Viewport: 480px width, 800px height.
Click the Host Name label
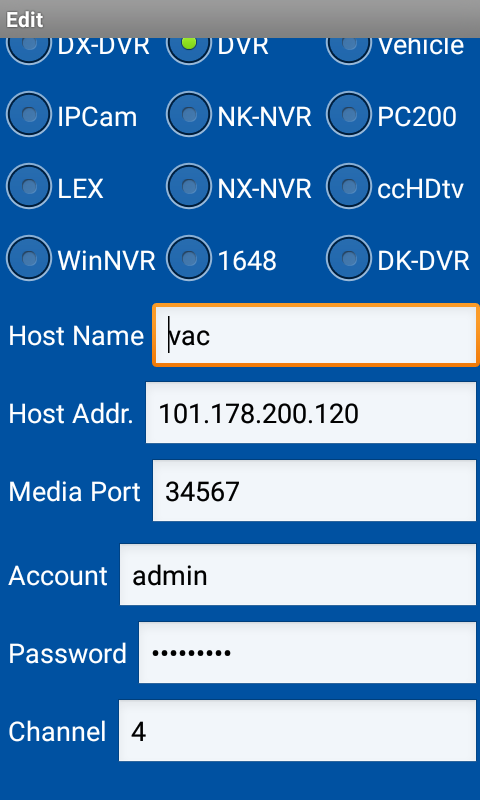click(76, 336)
